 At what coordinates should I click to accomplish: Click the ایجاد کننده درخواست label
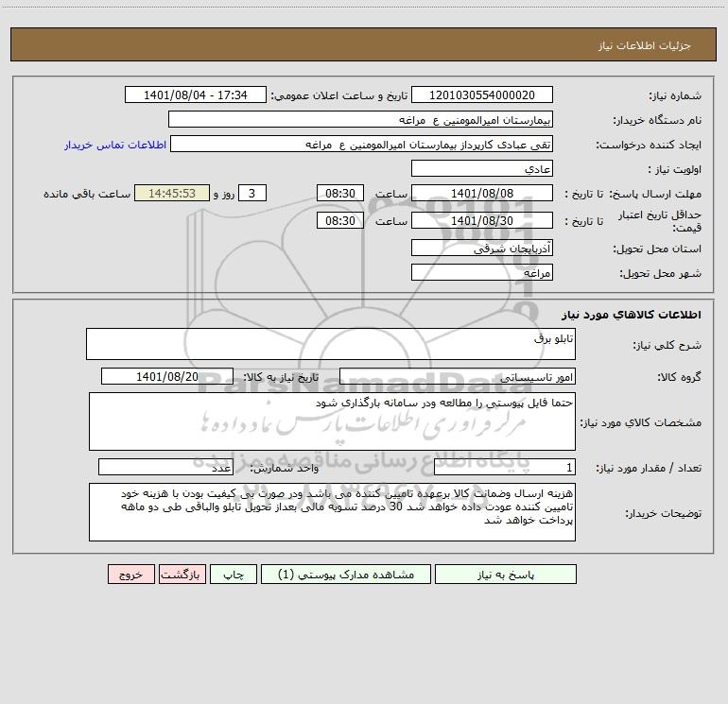649,145
